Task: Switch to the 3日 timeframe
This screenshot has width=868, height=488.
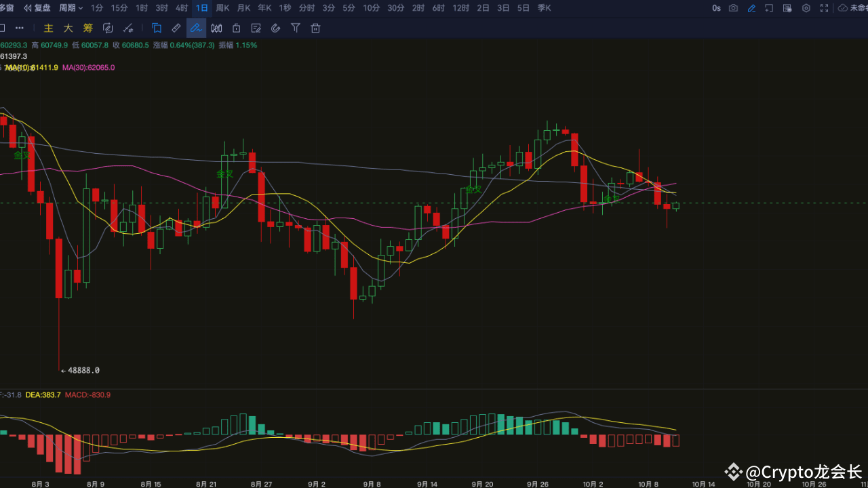Action: (x=503, y=8)
